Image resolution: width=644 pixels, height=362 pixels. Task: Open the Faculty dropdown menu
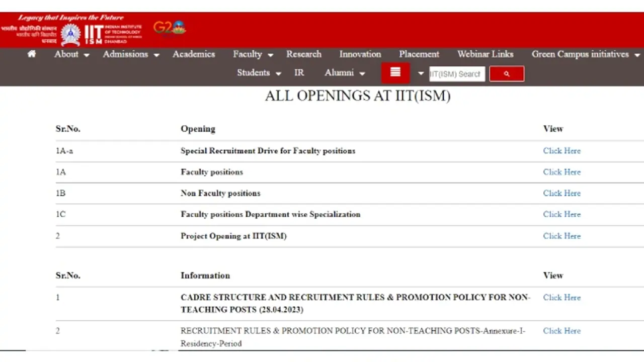point(253,54)
